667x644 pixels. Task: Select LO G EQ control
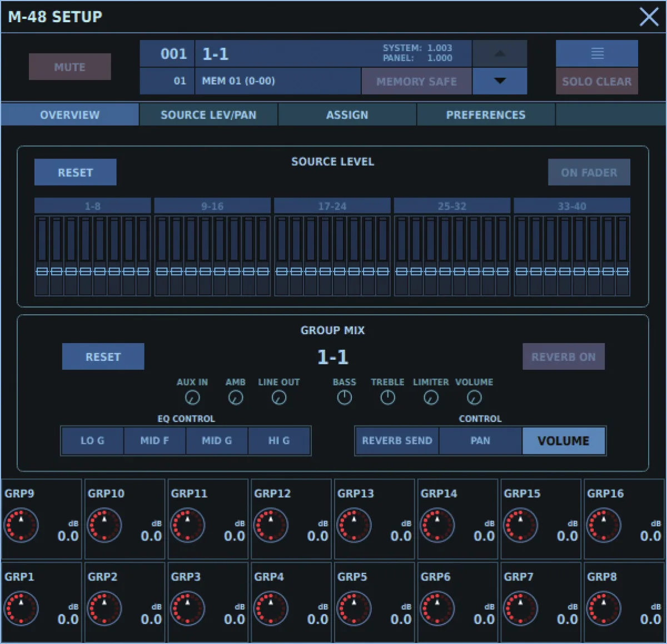92,440
